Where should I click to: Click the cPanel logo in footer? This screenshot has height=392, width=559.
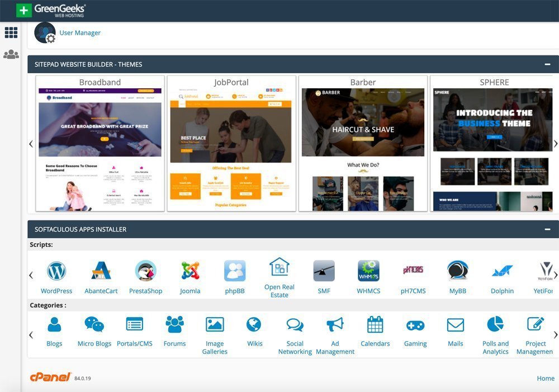[x=50, y=377]
